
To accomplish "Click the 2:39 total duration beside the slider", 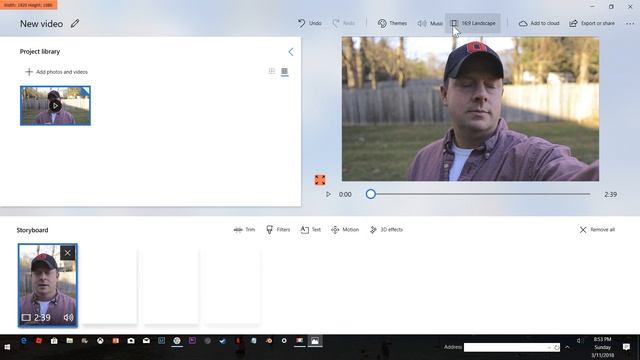I will coord(610,194).
